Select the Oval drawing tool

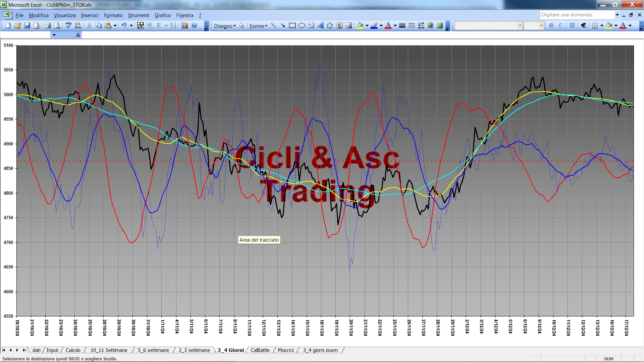tap(302, 25)
